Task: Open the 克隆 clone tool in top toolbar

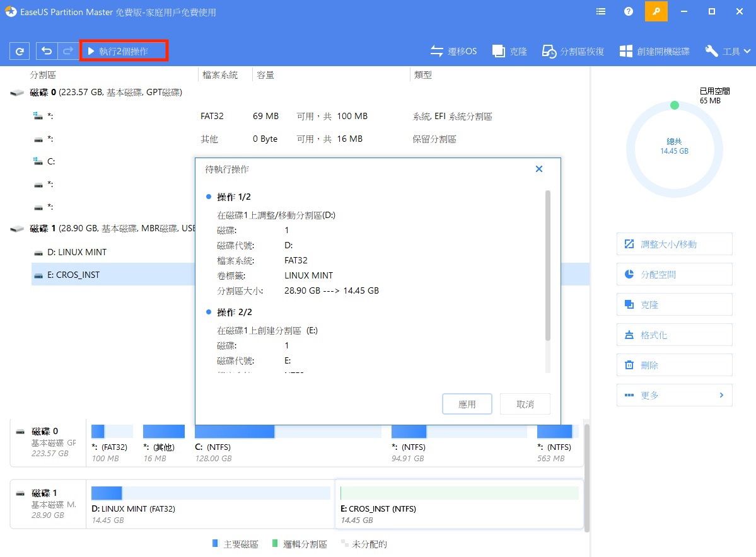Action: pos(509,51)
